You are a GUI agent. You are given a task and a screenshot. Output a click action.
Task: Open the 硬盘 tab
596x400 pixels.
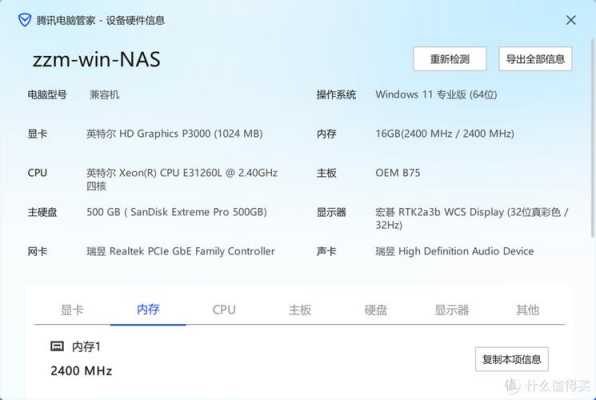[376, 310]
